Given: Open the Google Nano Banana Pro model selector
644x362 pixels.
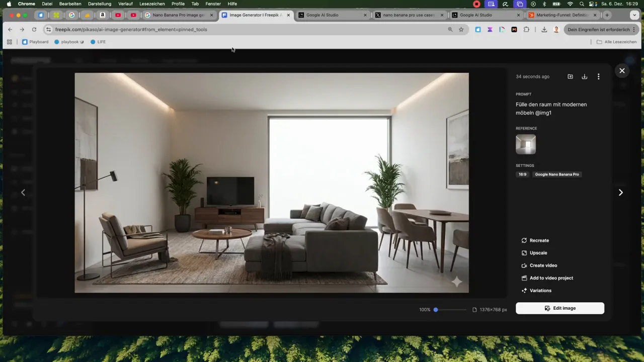Looking at the screenshot, I should pos(556,174).
